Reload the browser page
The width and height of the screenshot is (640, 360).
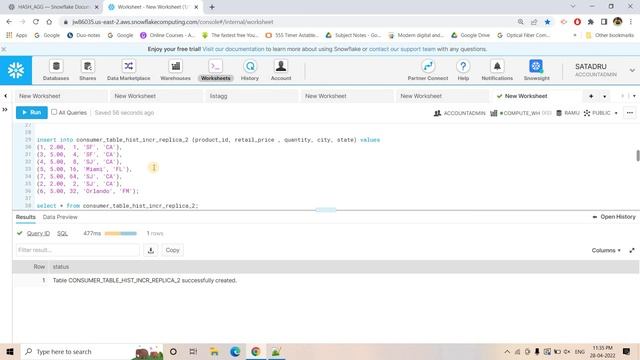[36, 22]
